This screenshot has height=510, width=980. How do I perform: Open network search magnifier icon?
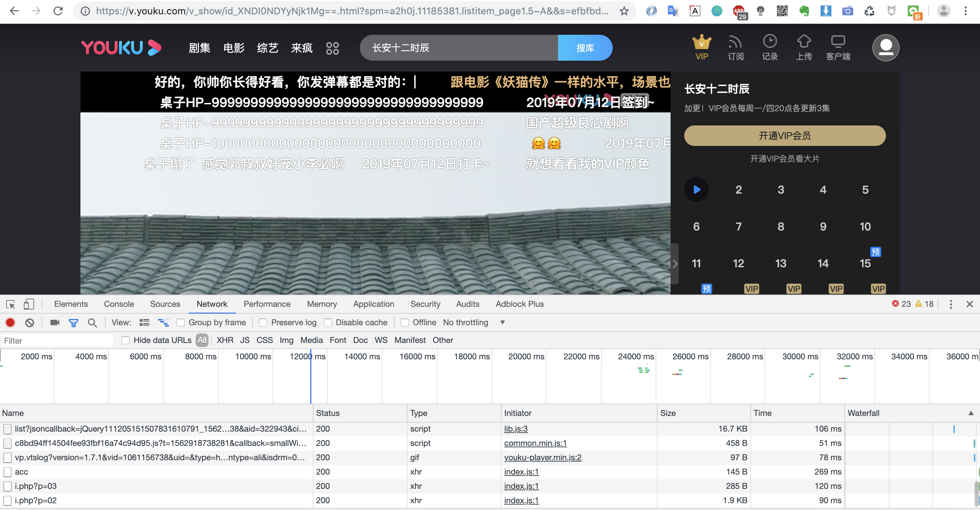[x=92, y=323]
